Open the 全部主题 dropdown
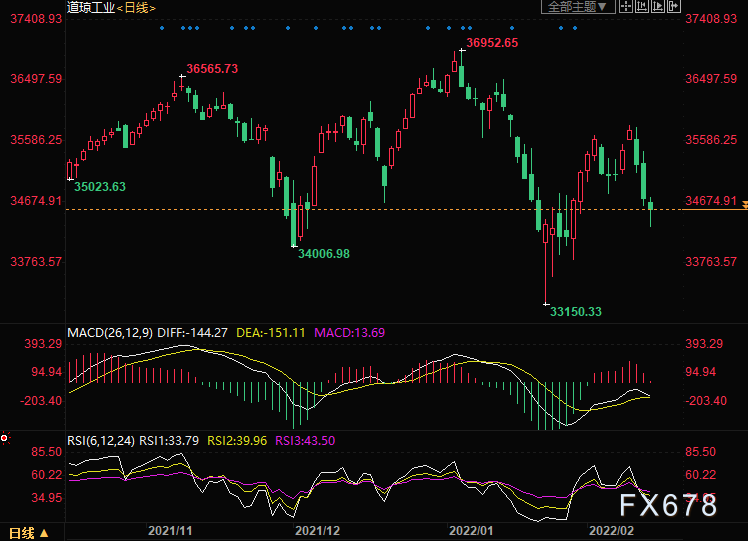This screenshot has height=541, width=748. click(578, 6)
